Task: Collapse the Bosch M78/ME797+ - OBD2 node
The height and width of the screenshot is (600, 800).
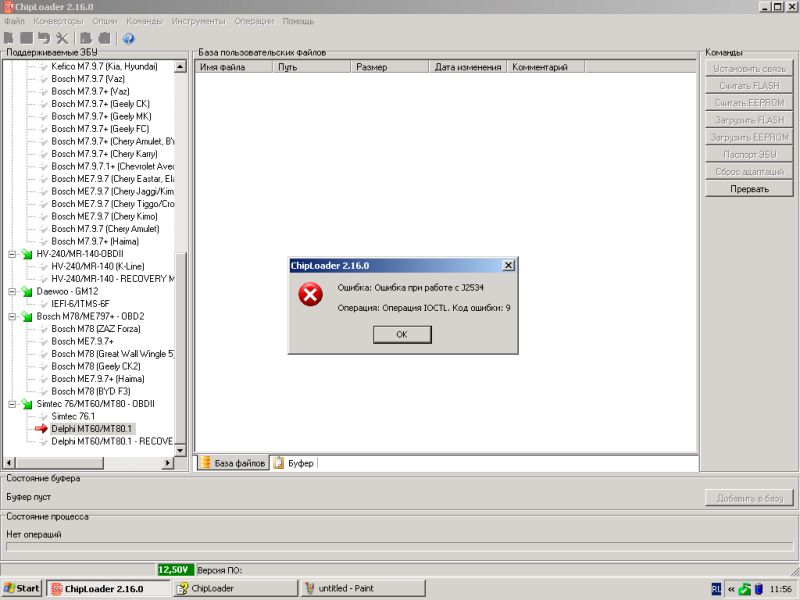Action: pyautogui.click(x=12, y=316)
